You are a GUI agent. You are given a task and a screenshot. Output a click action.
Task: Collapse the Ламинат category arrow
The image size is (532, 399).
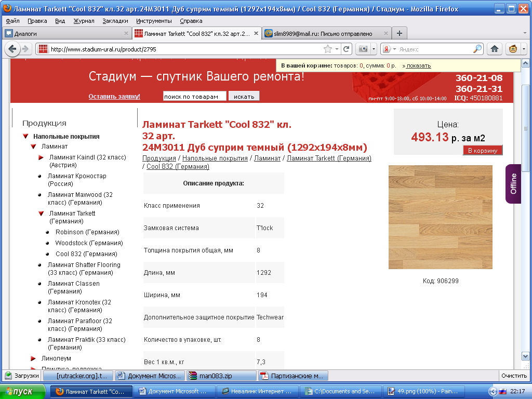(x=33, y=147)
